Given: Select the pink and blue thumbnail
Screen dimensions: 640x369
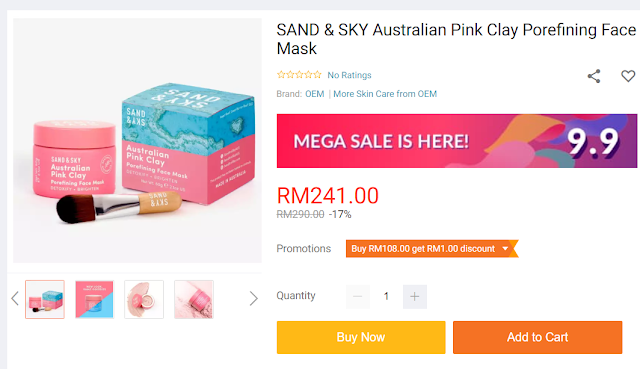Looking at the screenshot, I should point(94,299).
